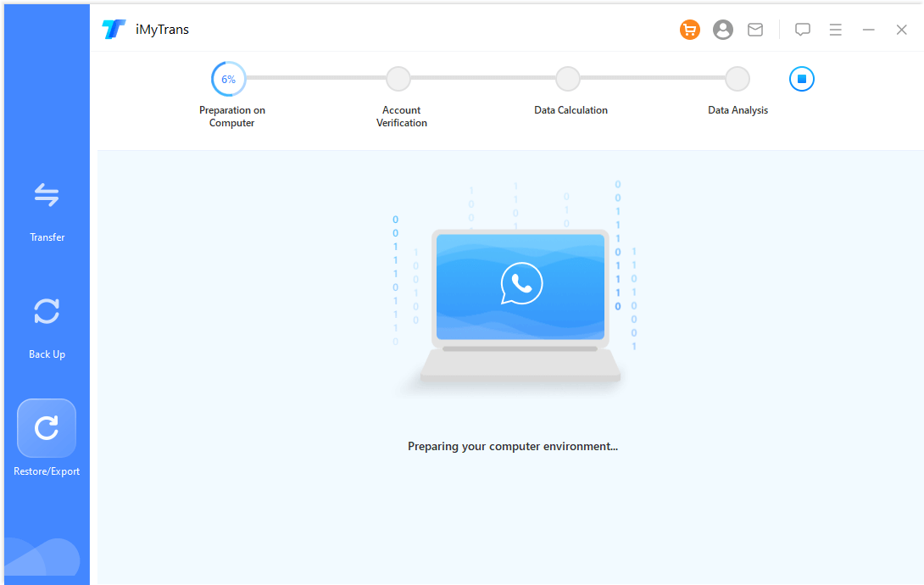This screenshot has width=924, height=585.
Task: Click the Data Analysis step circle
Action: pyautogui.click(x=738, y=78)
